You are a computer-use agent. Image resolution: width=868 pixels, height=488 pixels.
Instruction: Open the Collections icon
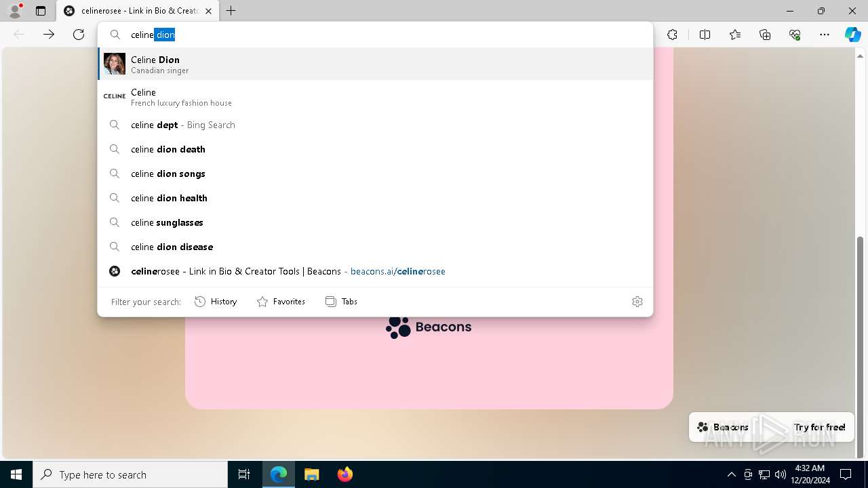pyautogui.click(x=765, y=35)
